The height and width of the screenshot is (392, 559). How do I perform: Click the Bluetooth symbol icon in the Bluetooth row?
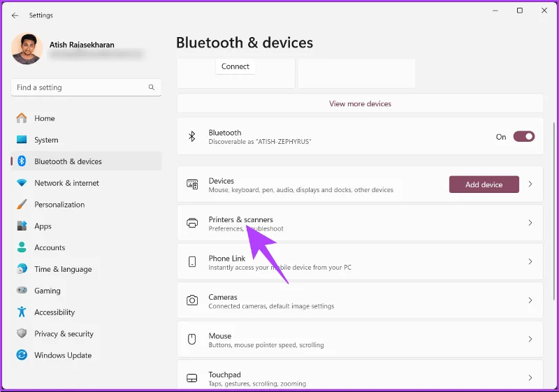191,136
